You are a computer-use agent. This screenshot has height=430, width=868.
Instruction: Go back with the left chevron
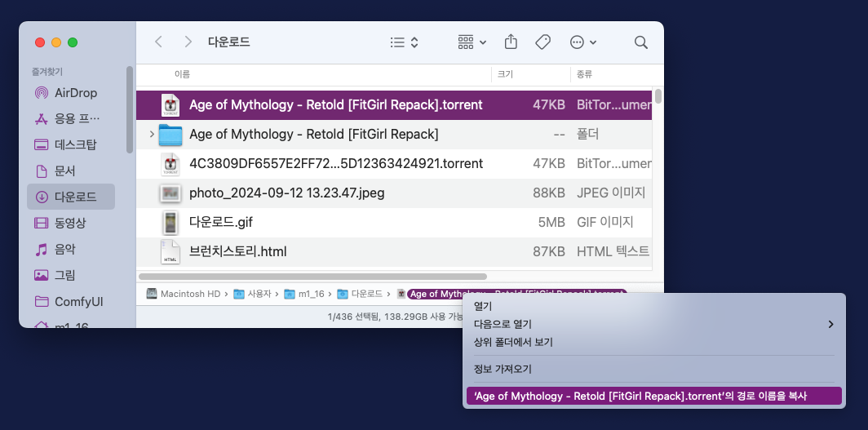159,42
